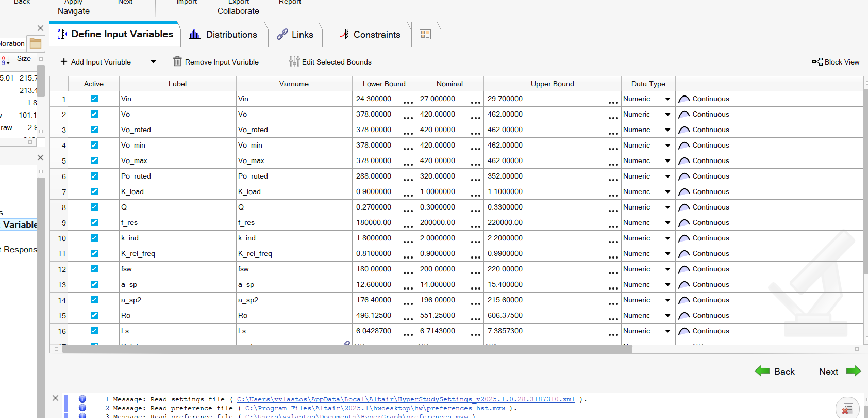Open ellipsis for Ls upper bound
The image size is (868, 418).
pyautogui.click(x=613, y=334)
